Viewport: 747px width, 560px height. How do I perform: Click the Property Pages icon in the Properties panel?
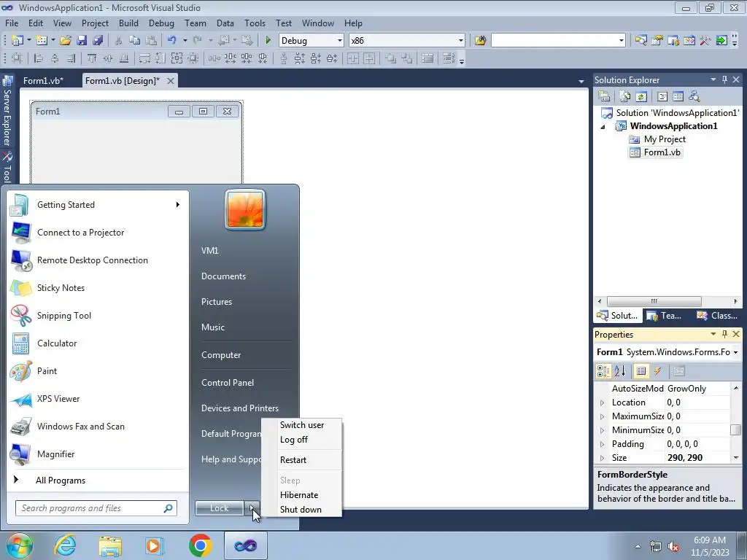pos(679,371)
